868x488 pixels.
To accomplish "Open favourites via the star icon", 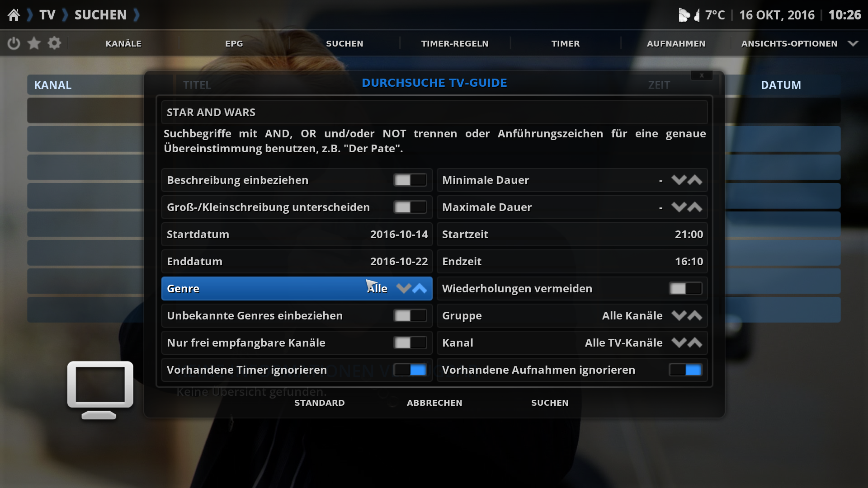I will 34,43.
